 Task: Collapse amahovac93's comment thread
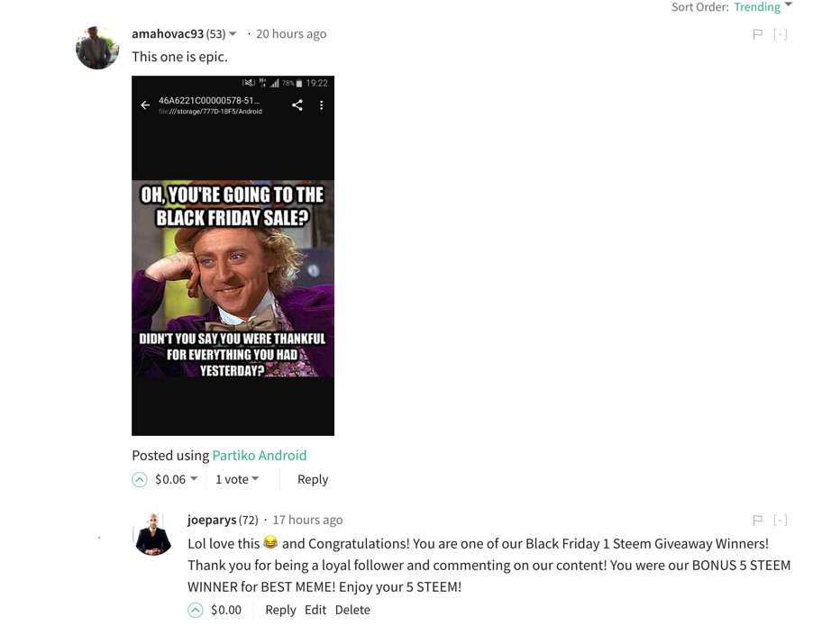pos(780,35)
